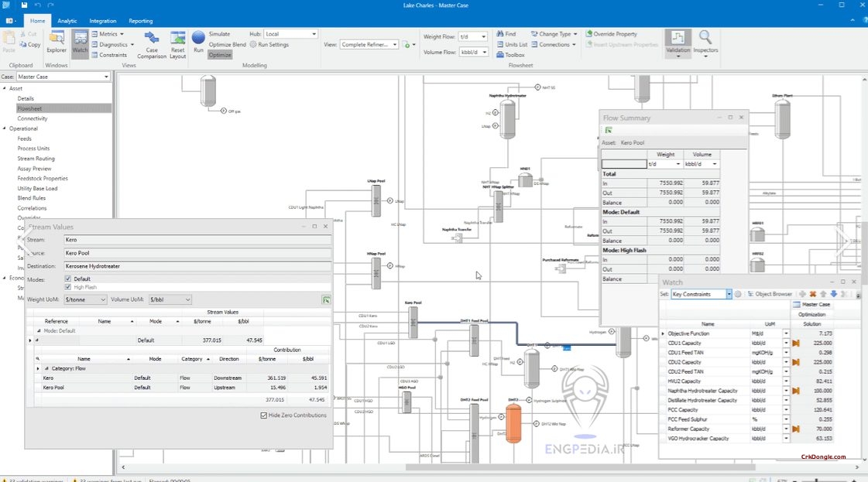Export Flow Summary via green icon

pos(609,130)
